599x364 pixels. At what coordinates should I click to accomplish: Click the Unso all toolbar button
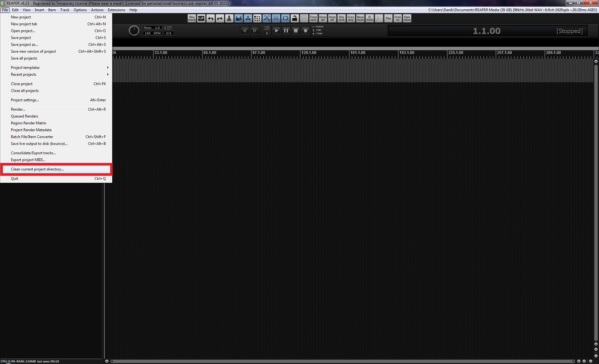click(323, 18)
